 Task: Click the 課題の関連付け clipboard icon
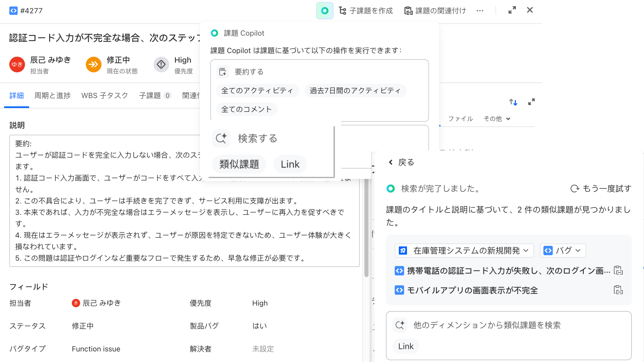pyautogui.click(x=409, y=11)
